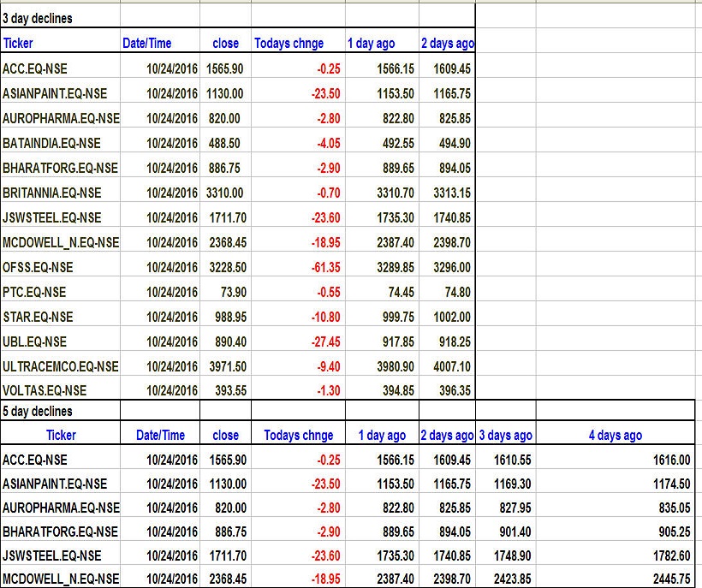The width and height of the screenshot is (702, 588).
Task: Click the ULTRACEMCO.EQ-NSE ticker cell
Action: (60, 366)
